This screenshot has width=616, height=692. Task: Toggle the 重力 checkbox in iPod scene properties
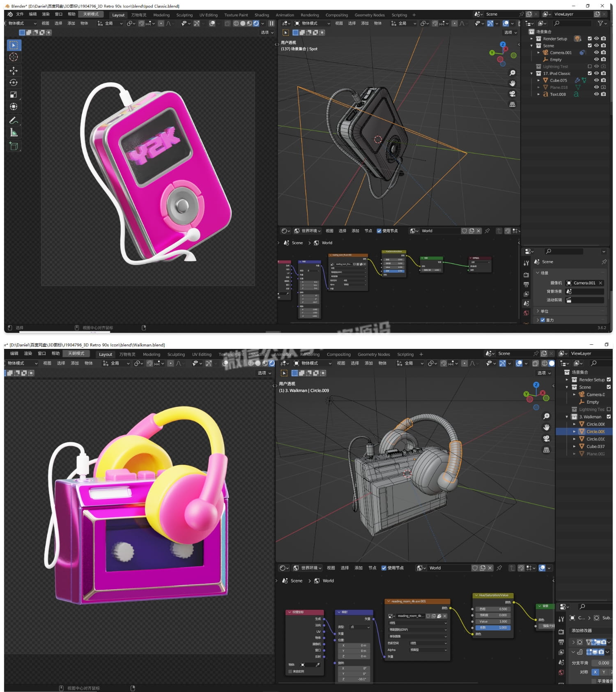pyautogui.click(x=542, y=320)
